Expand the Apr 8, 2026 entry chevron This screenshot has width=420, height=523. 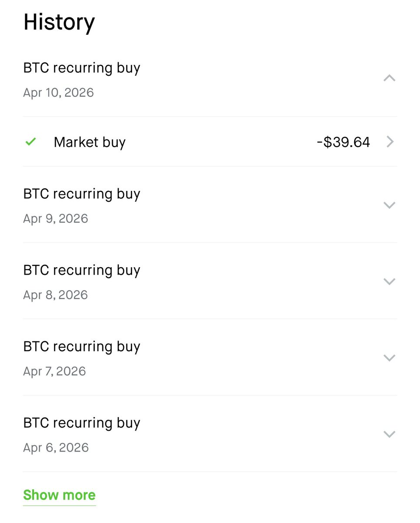point(389,281)
